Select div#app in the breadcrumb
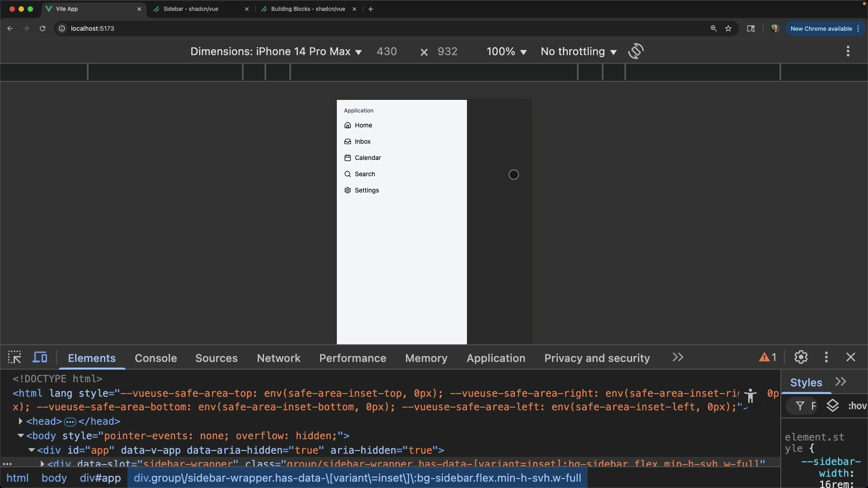Image resolution: width=868 pixels, height=488 pixels. click(100, 478)
